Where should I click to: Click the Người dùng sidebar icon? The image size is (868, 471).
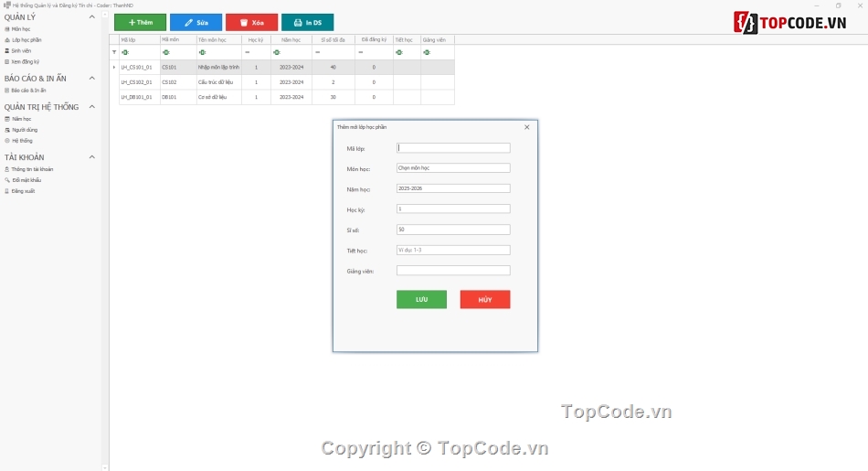[7, 130]
